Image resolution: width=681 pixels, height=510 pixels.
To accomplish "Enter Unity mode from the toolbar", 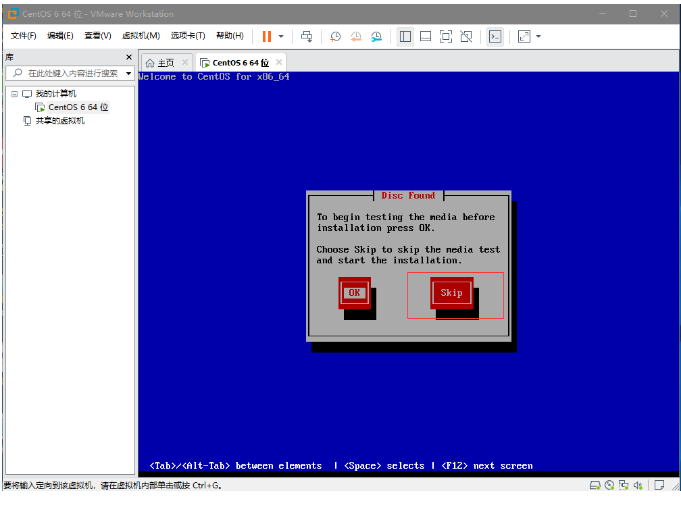I will 466,36.
